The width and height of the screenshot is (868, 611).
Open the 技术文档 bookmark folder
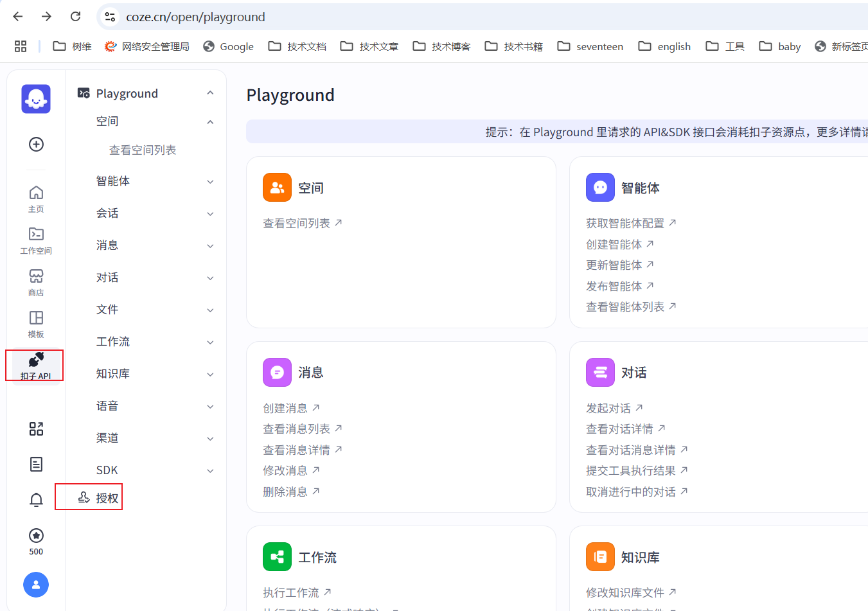297,46
